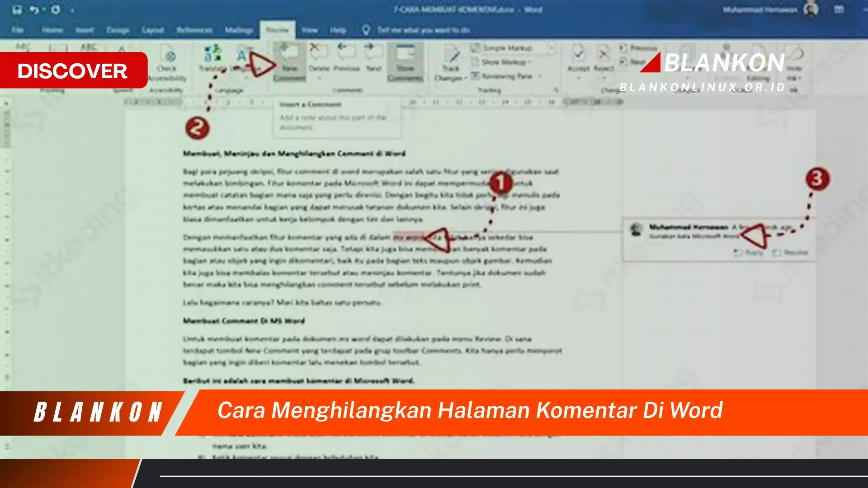Expand the Delete comment dropdown arrow
868x488 pixels.
(319, 78)
